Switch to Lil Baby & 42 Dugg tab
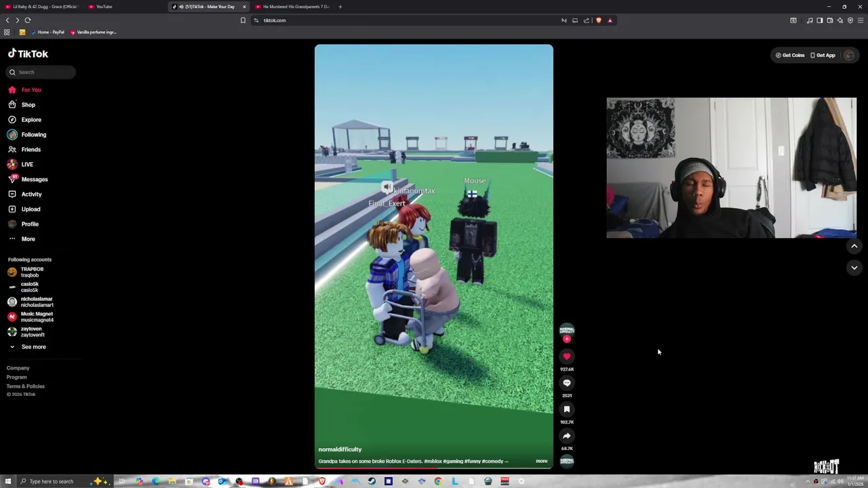The height and width of the screenshot is (488, 868). click(42, 7)
